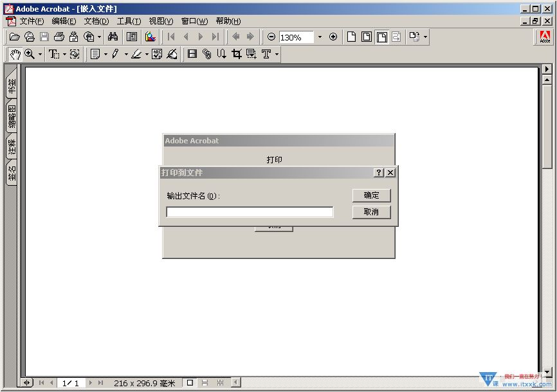
Task: Click the 取消 button in 打印到文件 dialog
Action: [371, 212]
